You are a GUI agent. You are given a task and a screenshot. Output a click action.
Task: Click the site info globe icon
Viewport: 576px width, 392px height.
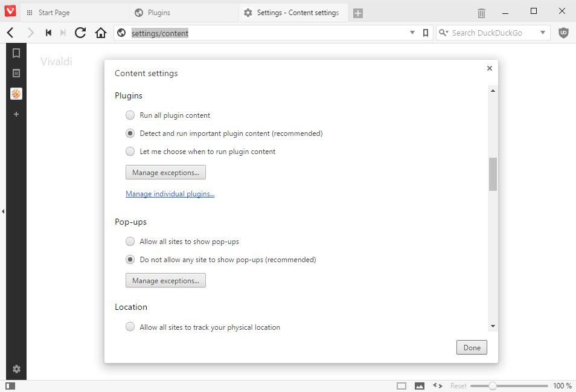(121, 33)
